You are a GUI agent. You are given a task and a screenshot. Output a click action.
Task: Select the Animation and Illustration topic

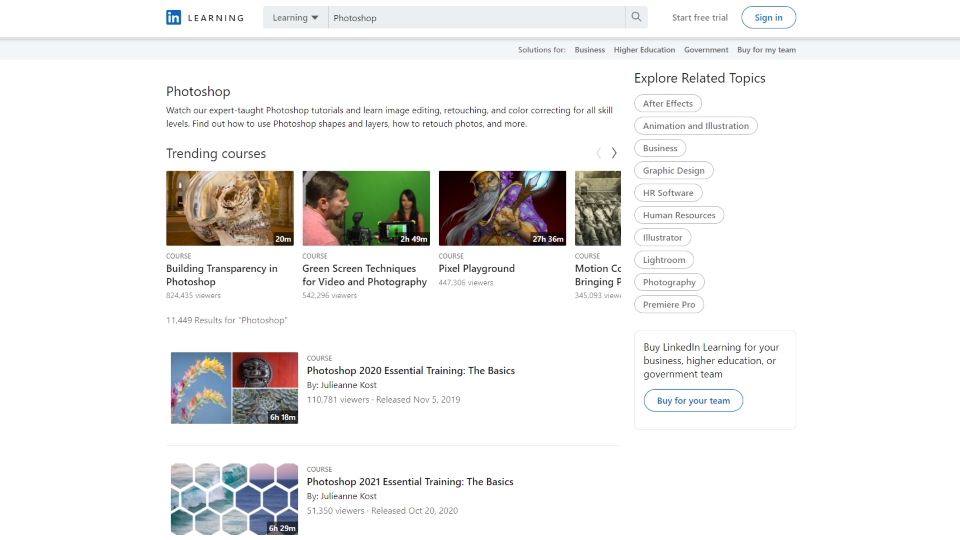tap(696, 126)
